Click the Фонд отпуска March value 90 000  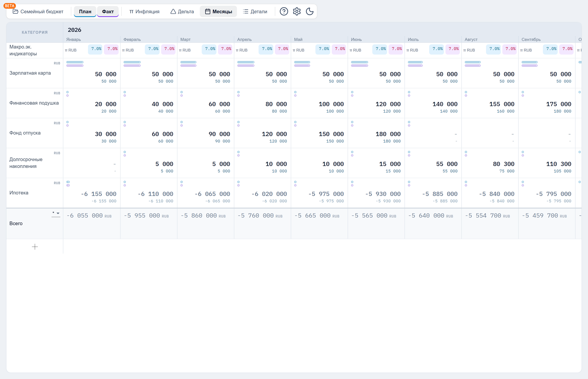click(219, 134)
